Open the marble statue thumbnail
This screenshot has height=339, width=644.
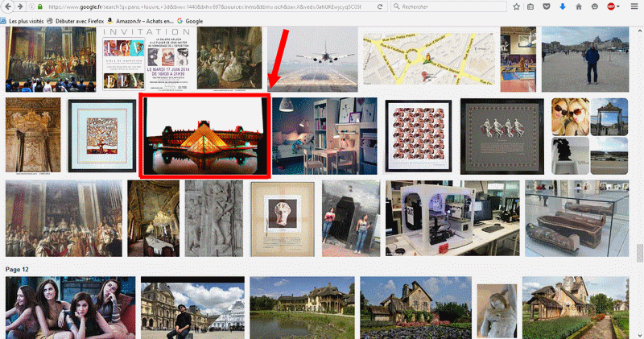[497, 311]
